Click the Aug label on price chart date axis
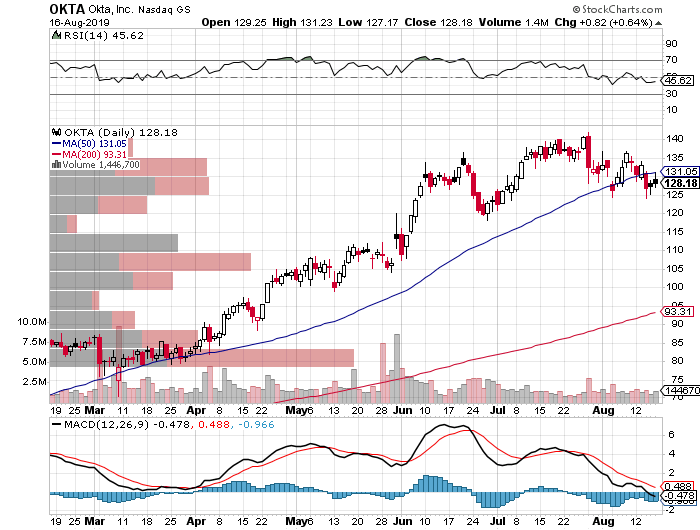 point(603,410)
